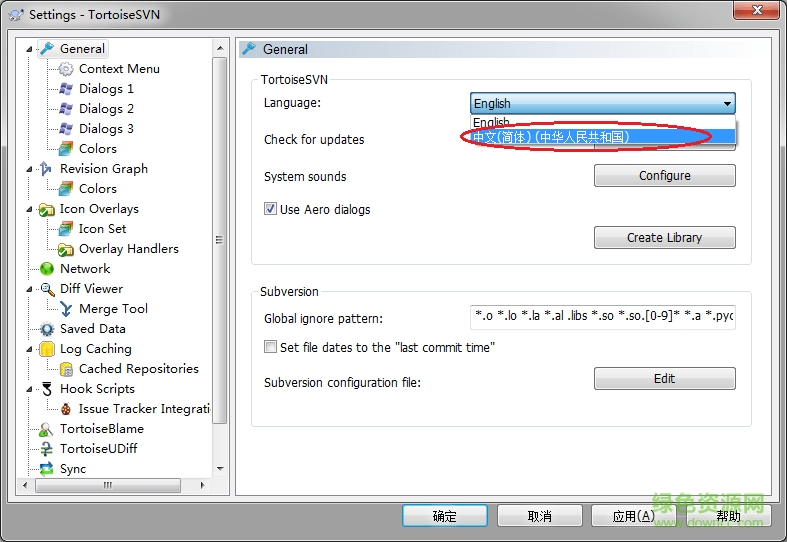Open the Saved Data settings page
787x542 pixels.
[x=92, y=329]
